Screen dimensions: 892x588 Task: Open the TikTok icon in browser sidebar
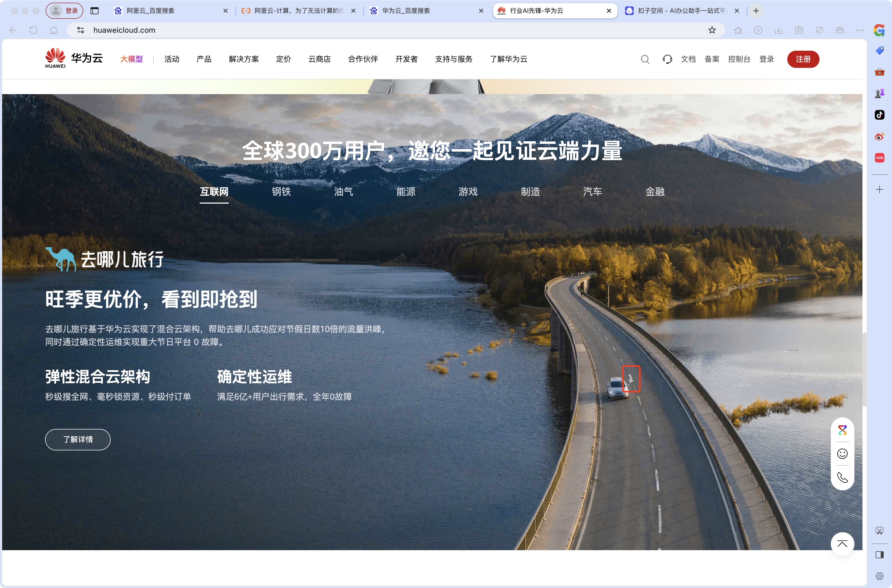tap(879, 115)
